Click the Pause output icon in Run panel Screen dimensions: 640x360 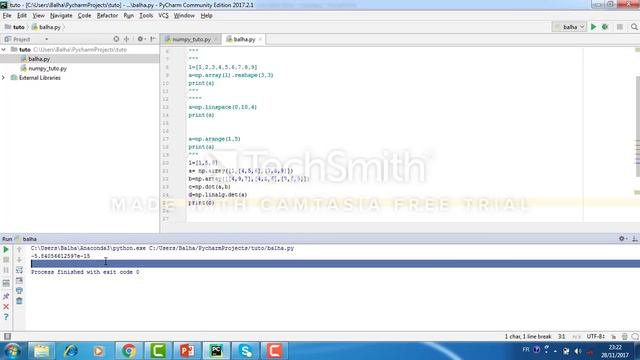coord(6,270)
